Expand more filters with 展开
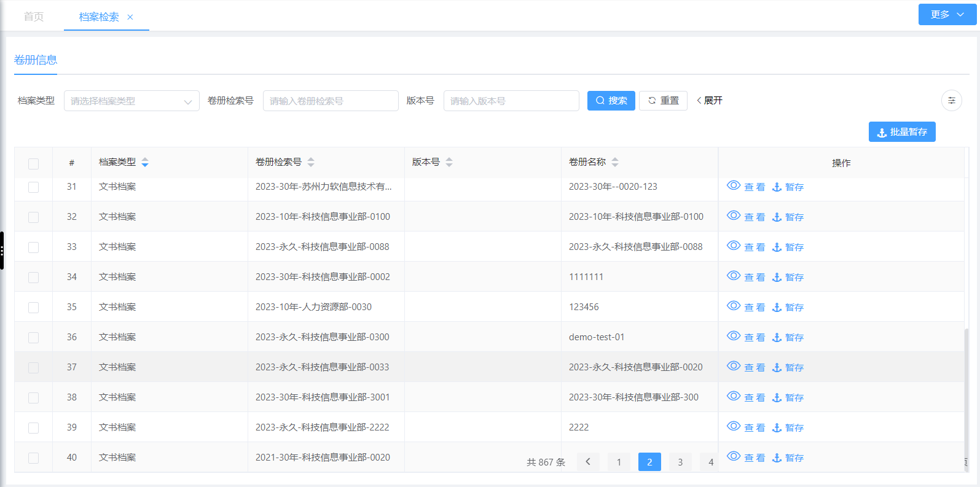This screenshot has height=487, width=980. click(x=709, y=100)
